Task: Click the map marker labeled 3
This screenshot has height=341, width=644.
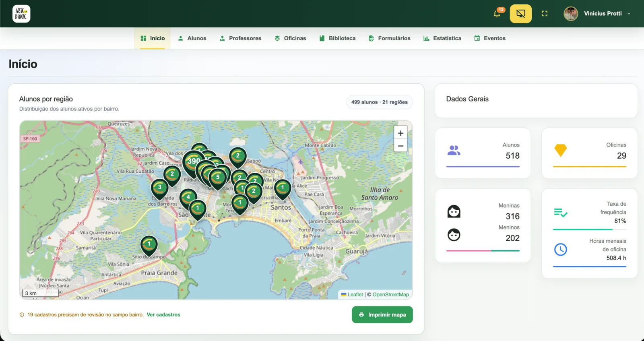Action: pyautogui.click(x=160, y=188)
